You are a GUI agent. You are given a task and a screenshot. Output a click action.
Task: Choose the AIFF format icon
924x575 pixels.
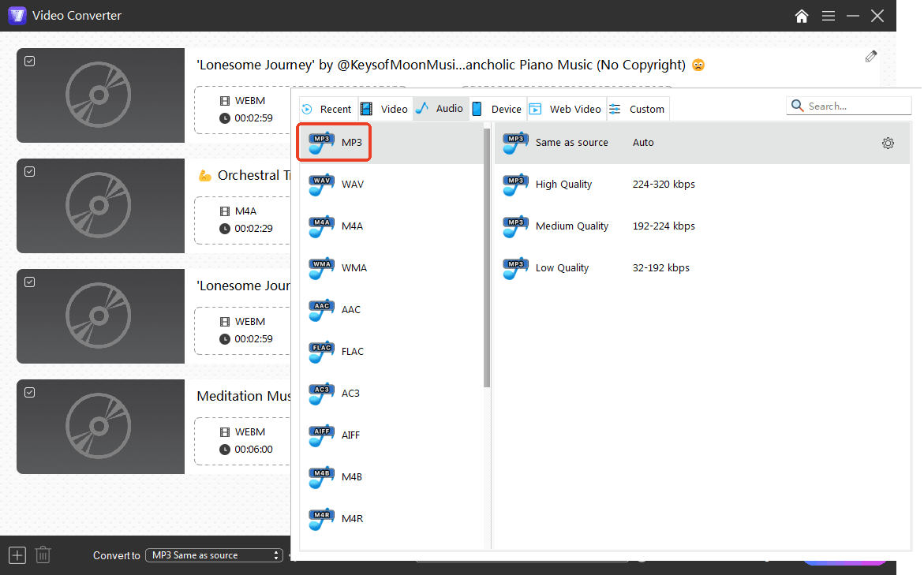coord(321,436)
